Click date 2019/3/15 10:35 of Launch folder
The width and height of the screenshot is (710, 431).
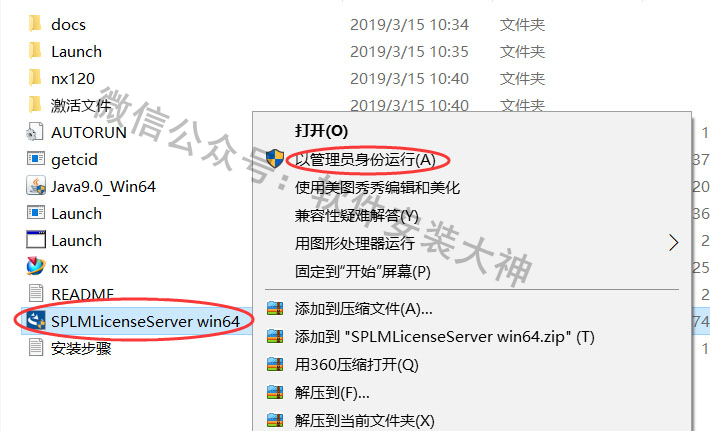pyautogui.click(x=409, y=52)
